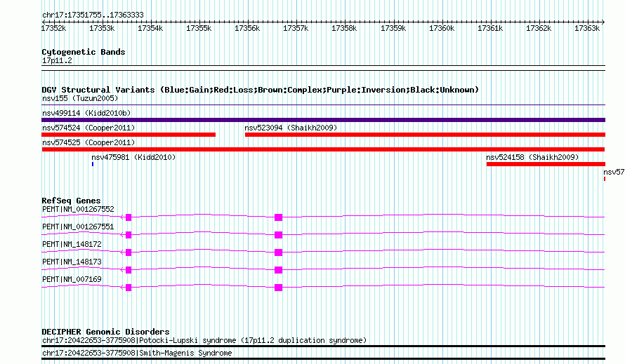Click the red nsv574524 loss bar
Image resolution: width=625 pixels, height=364 pixels.
(x=129, y=135)
